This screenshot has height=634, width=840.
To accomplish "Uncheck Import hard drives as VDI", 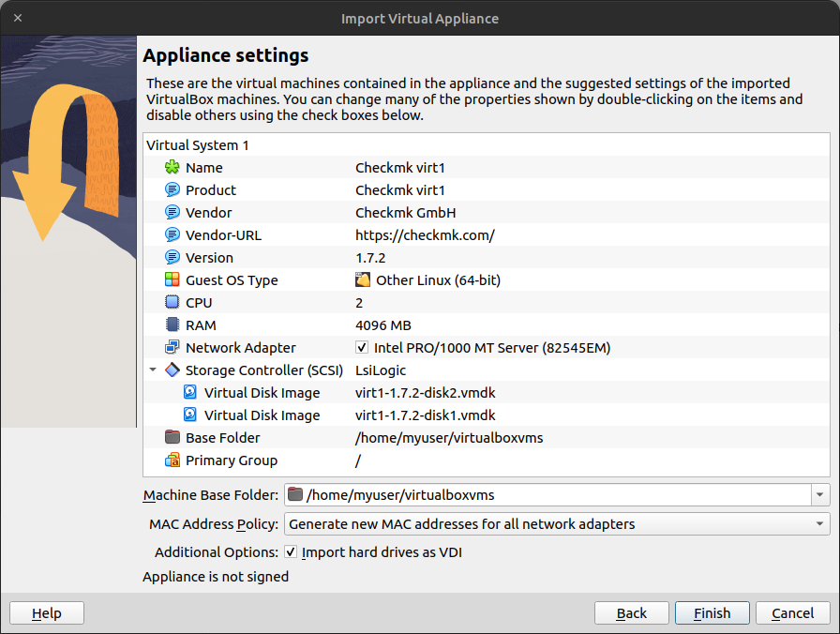I will [x=292, y=552].
